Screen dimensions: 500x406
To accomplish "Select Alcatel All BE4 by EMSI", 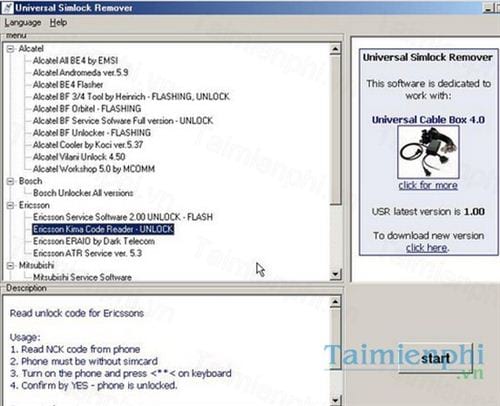I will [x=75, y=61].
